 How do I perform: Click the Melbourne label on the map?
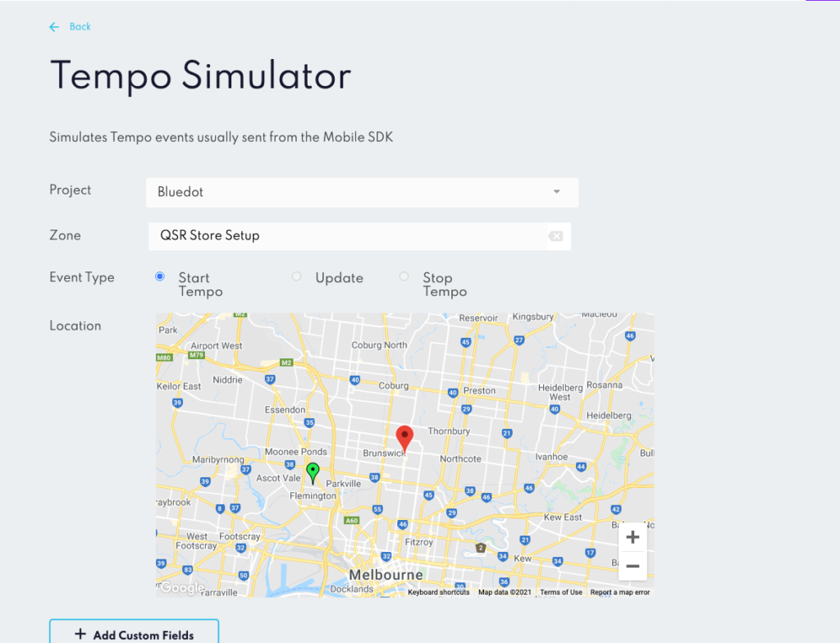[x=386, y=575]
